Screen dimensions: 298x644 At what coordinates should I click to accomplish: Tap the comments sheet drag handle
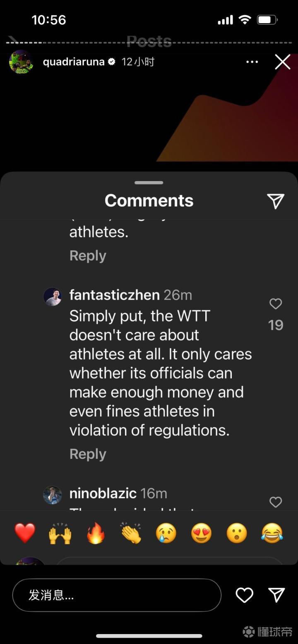(x=149, y=182)
